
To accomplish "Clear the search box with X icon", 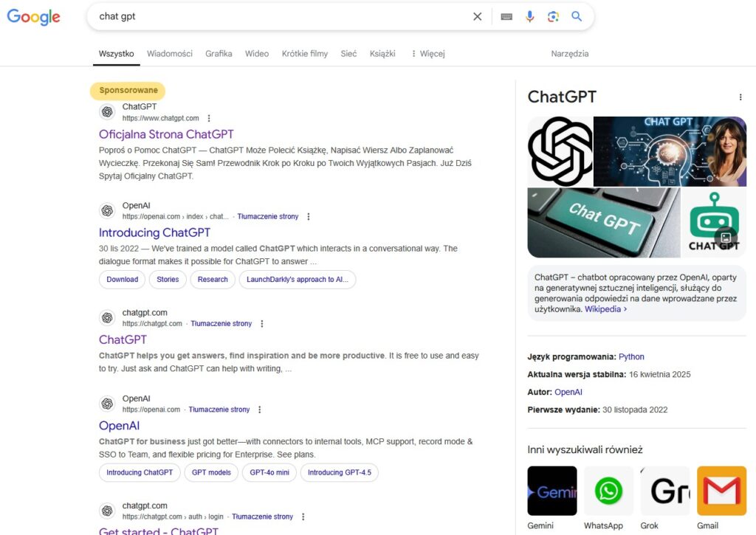I will pos(478,16).
